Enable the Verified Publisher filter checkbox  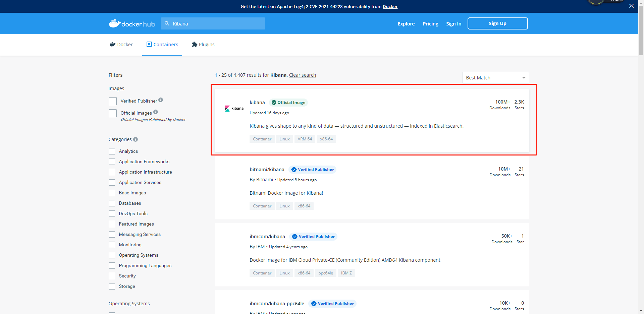(113, 101)
